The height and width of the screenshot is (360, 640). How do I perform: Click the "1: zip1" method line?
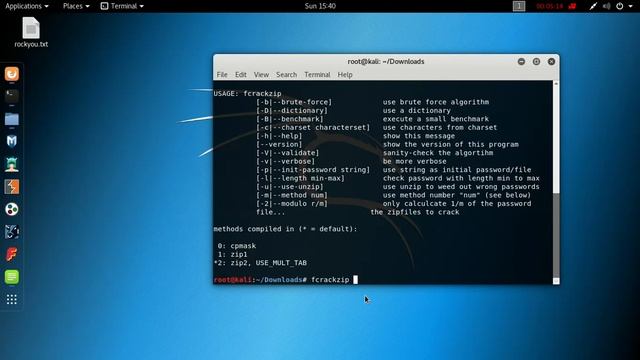tap(232, 254)
